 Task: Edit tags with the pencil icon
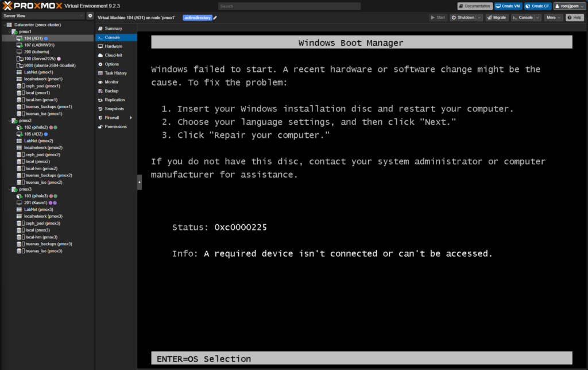point(215,18)
